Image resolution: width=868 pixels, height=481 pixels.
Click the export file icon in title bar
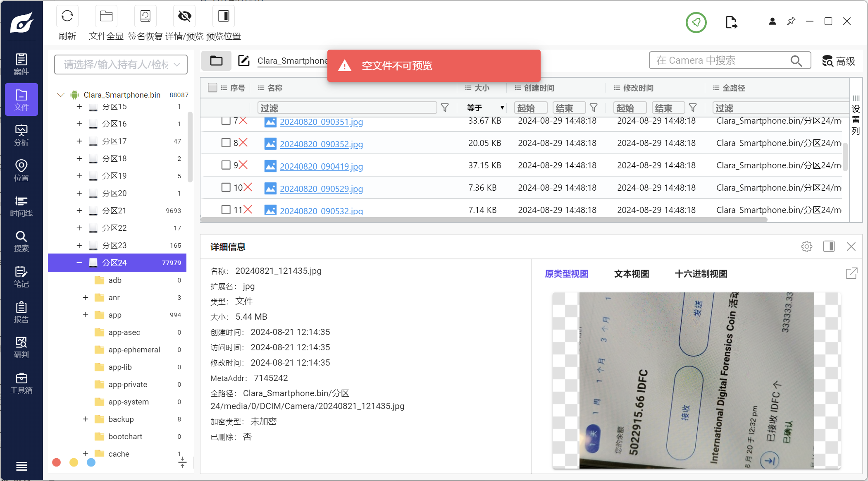tap(731, 22)
